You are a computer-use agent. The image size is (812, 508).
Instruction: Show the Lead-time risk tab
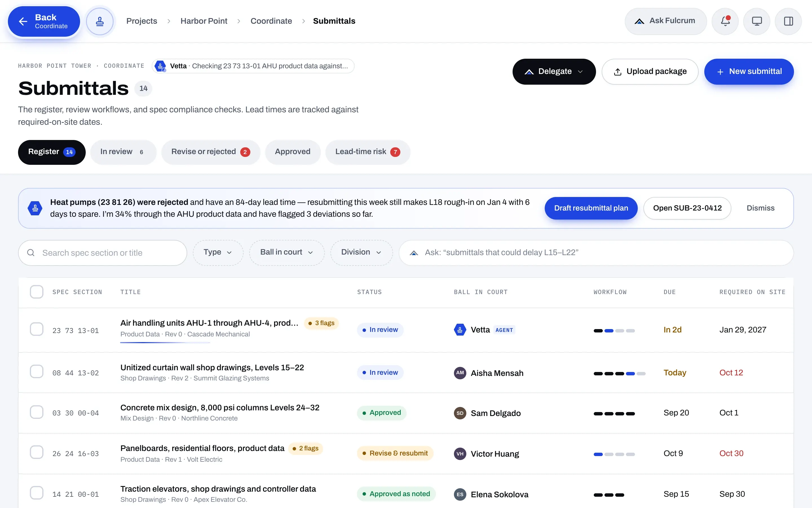[x=368, y=152]
